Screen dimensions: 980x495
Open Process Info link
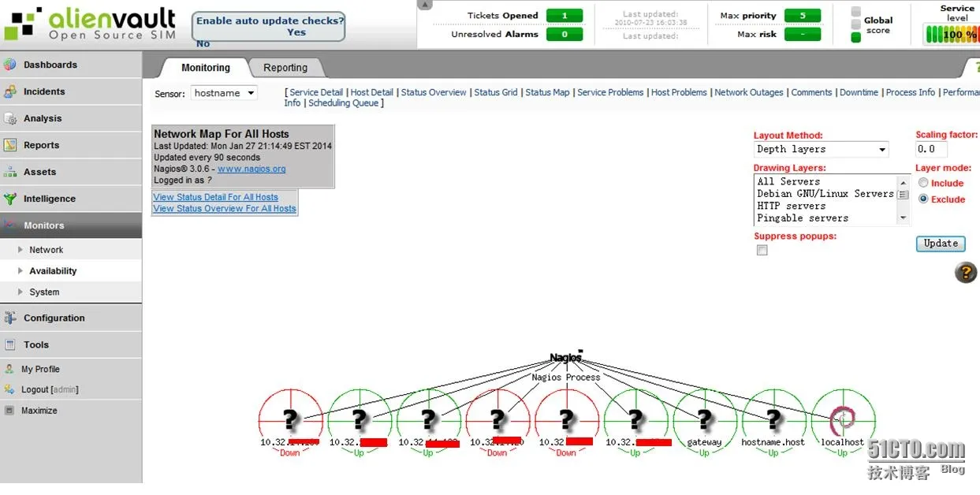click(911, 92)
